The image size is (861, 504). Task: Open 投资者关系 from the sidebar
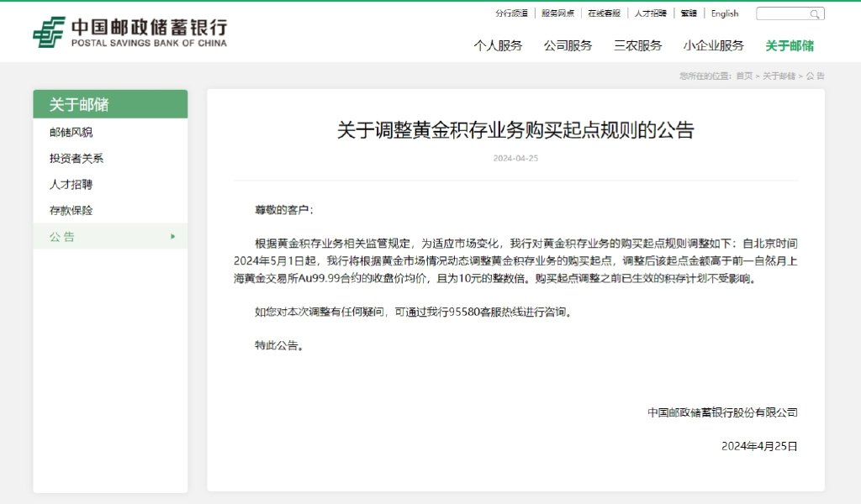click(x=73, y=158)
